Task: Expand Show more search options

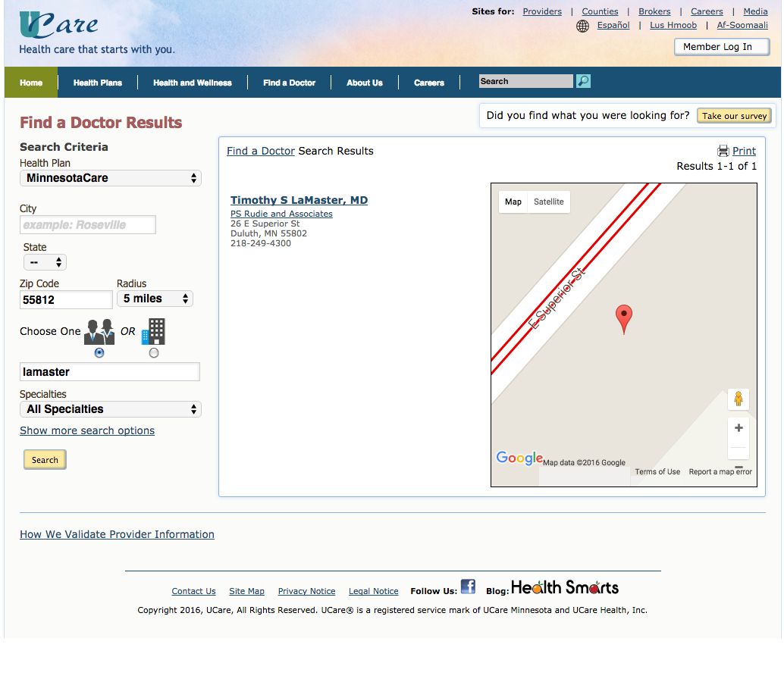Action: click(87, 430)
